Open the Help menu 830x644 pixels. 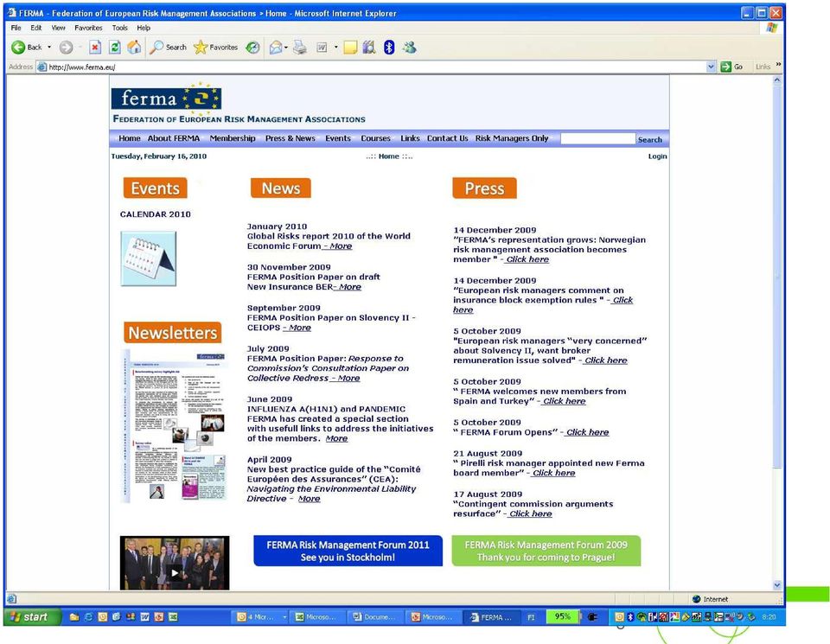144,28
